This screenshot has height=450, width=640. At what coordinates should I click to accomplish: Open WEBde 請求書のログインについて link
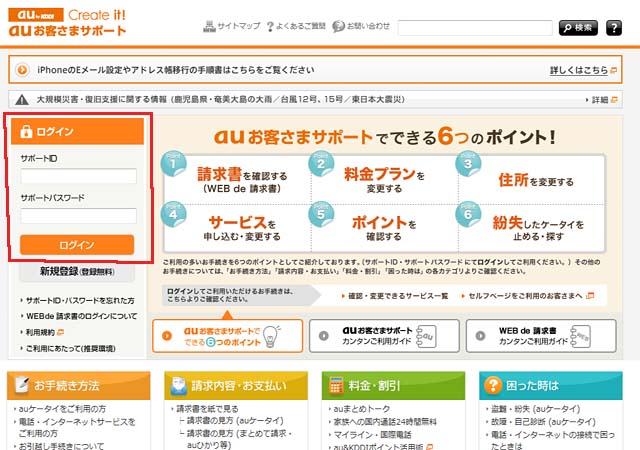tap(82, 316)
